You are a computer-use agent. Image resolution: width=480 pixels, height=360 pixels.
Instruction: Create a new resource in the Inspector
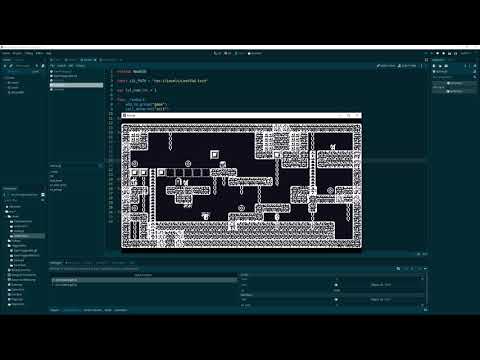coord(434,66)
